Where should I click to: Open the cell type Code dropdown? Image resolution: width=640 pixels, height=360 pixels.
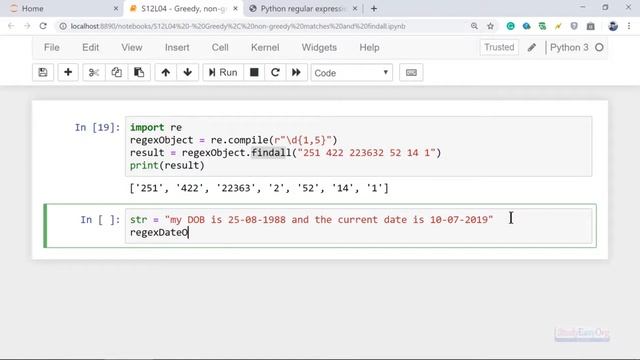point(351,73)
